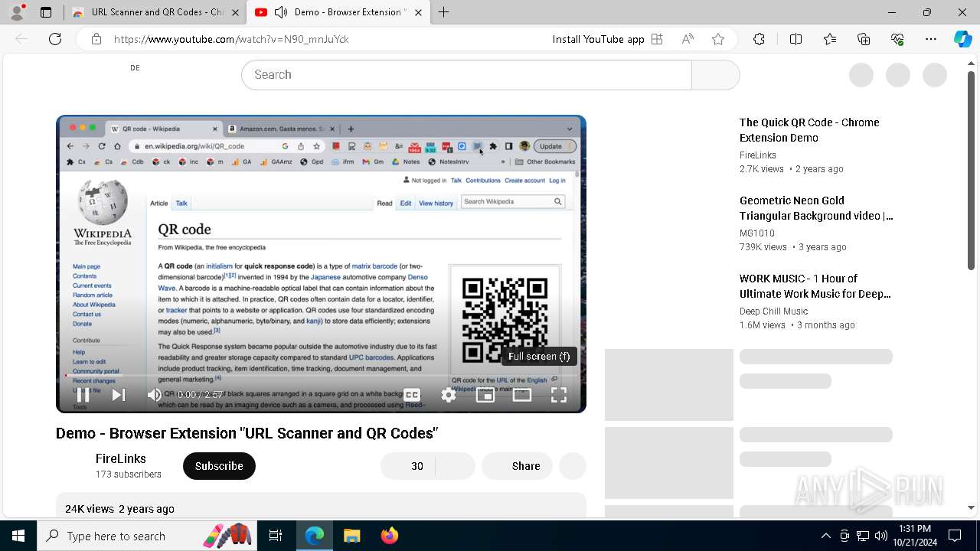Subscribe to the FireLinks channel
This screenshot has height=551, width=980.
point(219,466)
